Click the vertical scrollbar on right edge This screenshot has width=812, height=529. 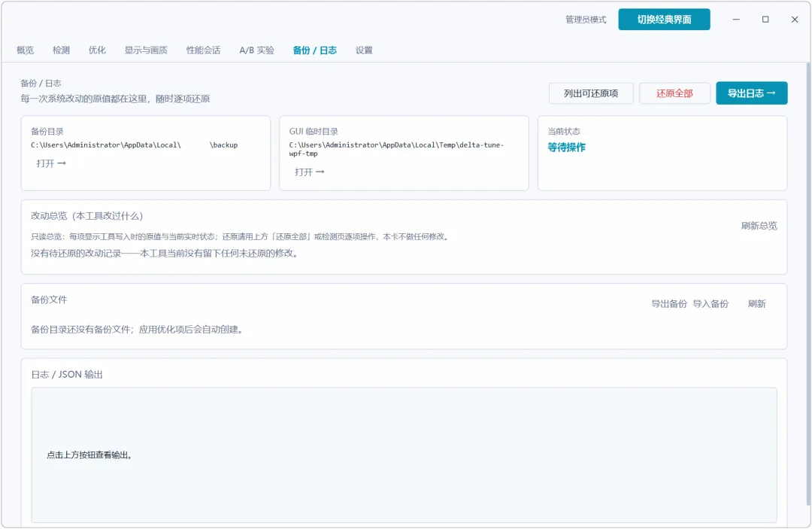point(808,284)
